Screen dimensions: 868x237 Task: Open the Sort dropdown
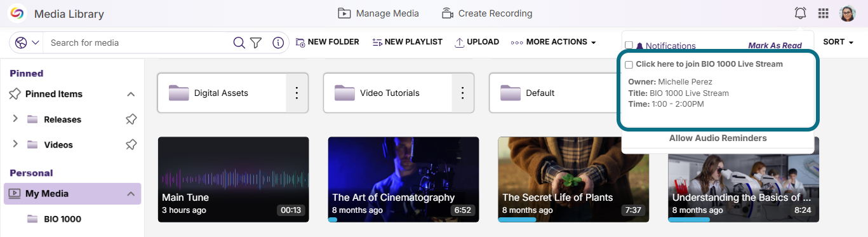[838, 42]
